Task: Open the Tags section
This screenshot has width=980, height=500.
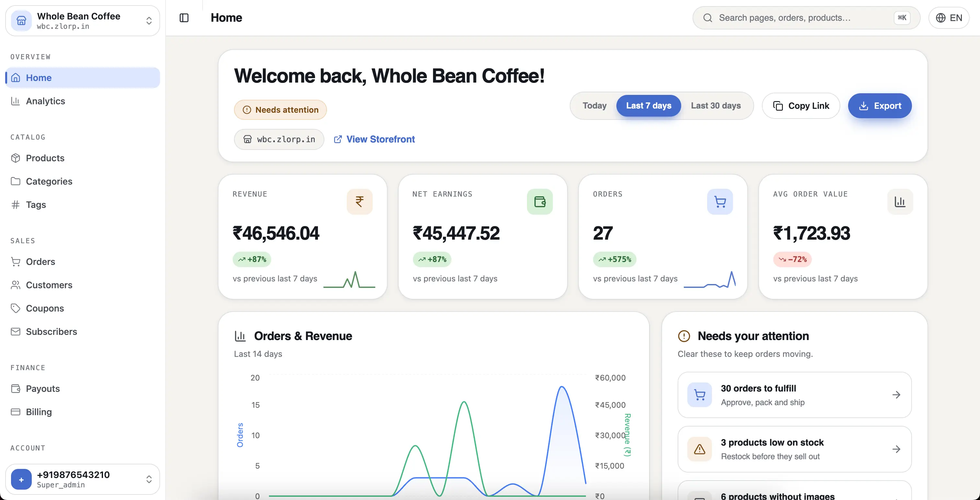Action: pyautogui.click(x=83, y=205)
